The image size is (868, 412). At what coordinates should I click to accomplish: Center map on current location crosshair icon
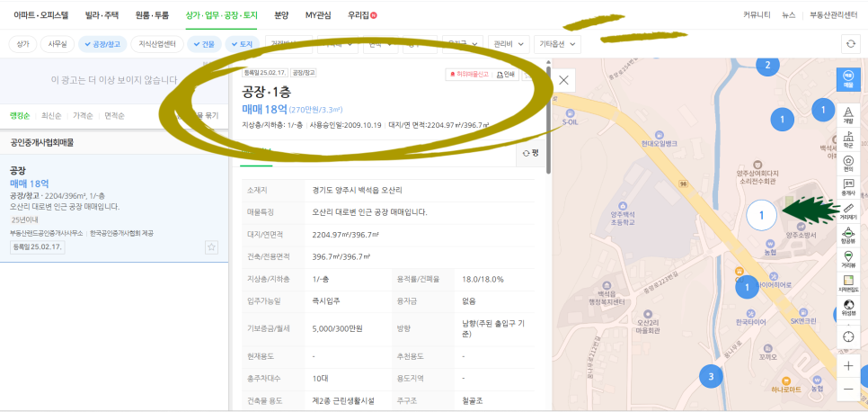847,336
